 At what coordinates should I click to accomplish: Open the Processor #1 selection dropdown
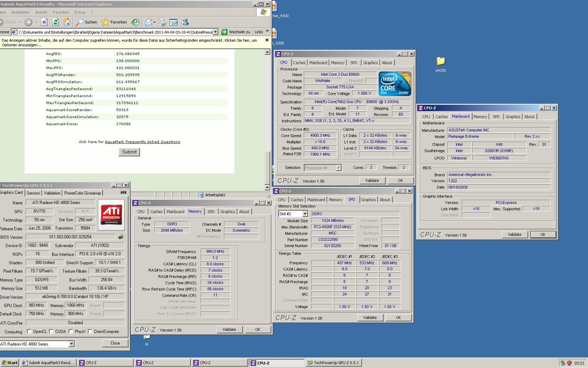(338, 168)
